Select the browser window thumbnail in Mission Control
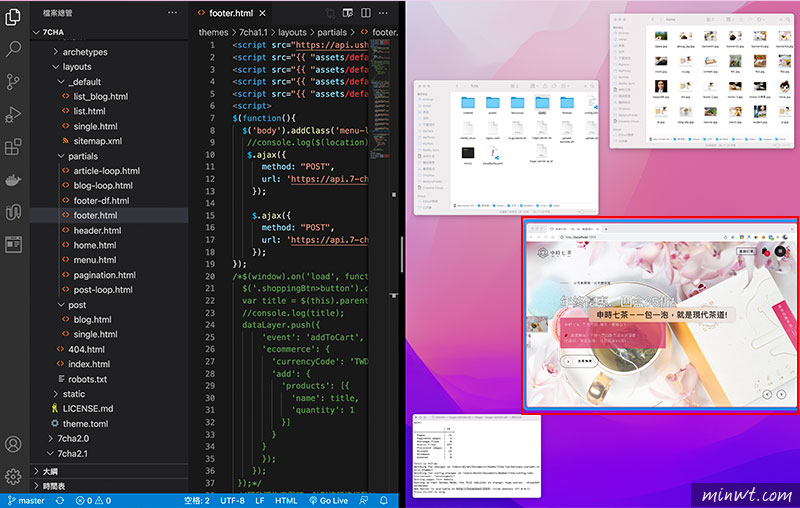Image resolution: width=800 pixels, height=508 pixels. pos(660,314)
